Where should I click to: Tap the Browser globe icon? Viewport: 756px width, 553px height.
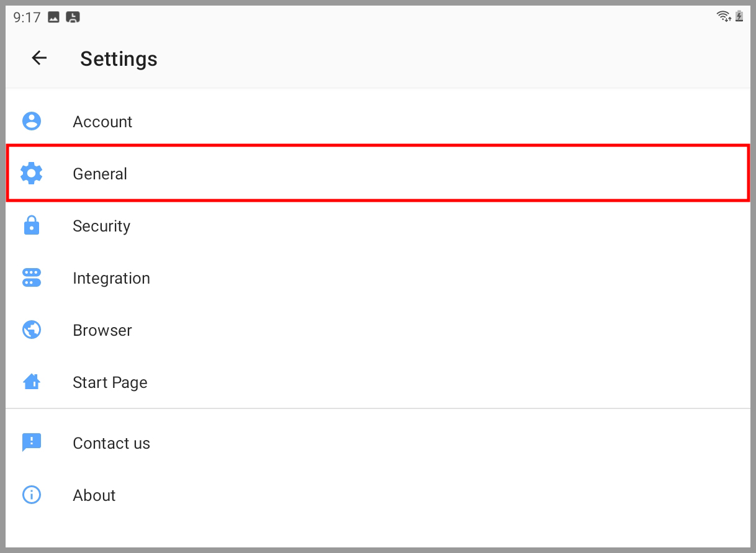(x=32, y=330)
